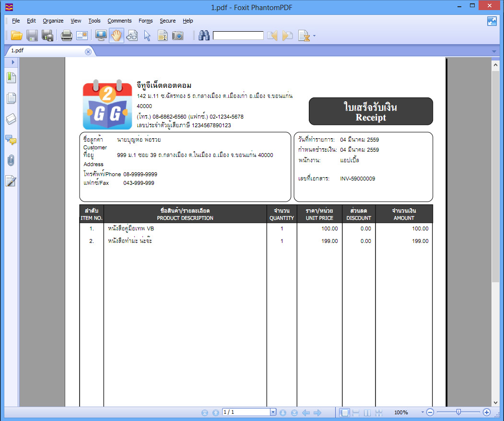Viewport: 504px width, 421px height.
Task: Go to next page button
Action: pyautogui.click(x=283, y=413)
